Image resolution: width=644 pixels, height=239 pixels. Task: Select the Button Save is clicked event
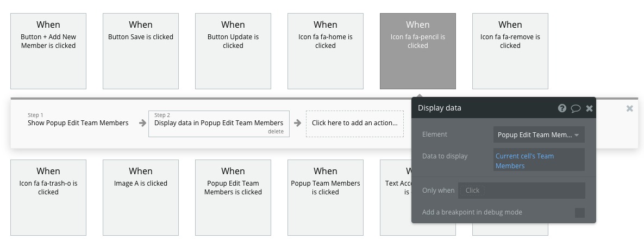tap(141, 51)
